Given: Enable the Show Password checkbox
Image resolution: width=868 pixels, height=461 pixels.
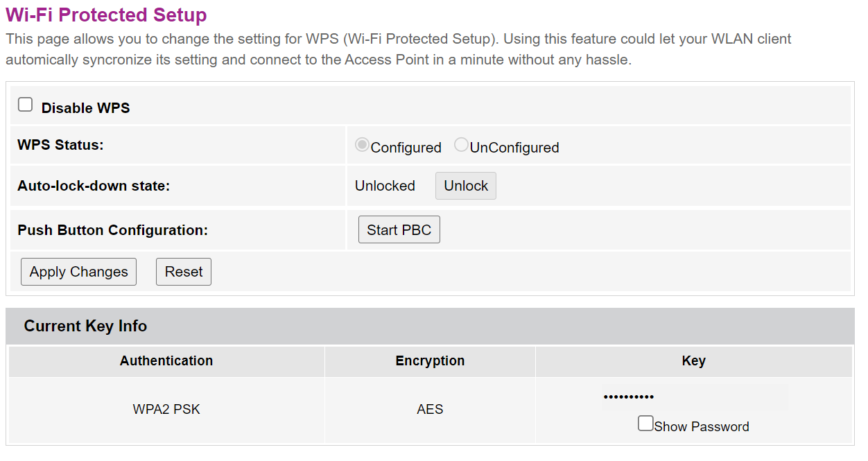Looking at the screenshot, I should (645, 423).
